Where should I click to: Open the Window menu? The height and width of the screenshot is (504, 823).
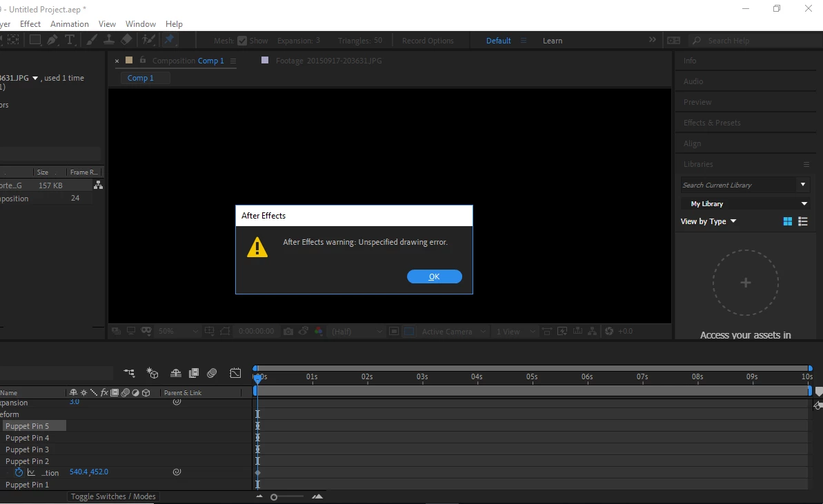141,24
